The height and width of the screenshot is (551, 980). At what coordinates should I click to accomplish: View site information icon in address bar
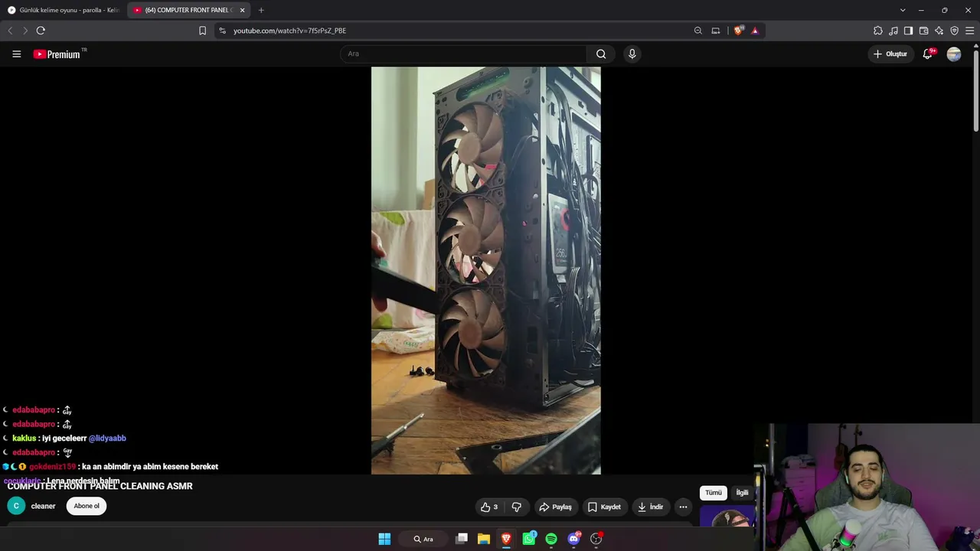tap(222, 31)
